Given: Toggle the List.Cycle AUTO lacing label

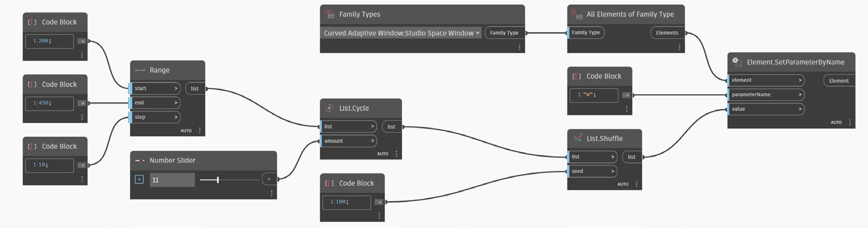Looking at the screenshot, I should click(x=382, y=154).
